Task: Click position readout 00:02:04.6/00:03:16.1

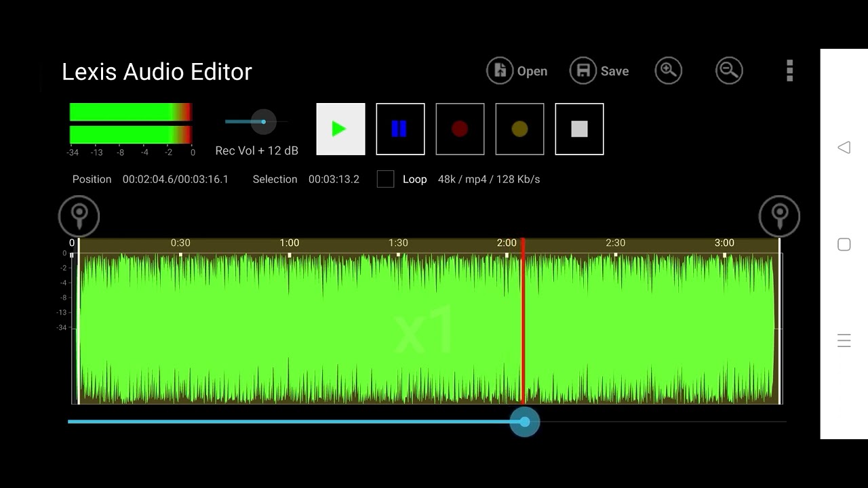Action: point(176,179)
